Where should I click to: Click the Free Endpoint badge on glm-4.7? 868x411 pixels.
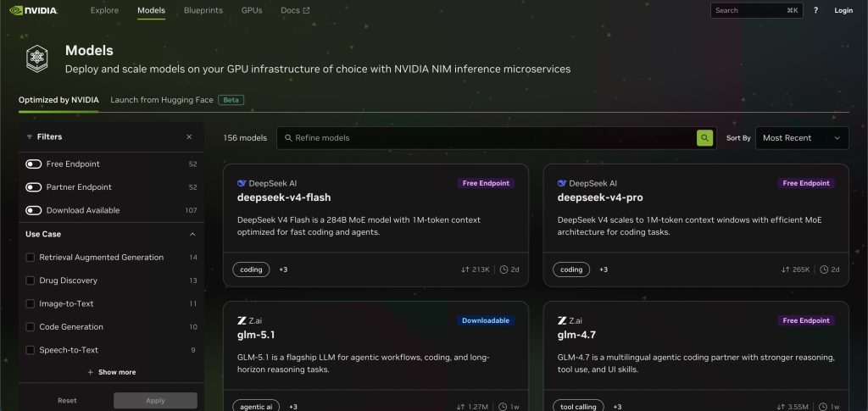click(x=806, y=320)
